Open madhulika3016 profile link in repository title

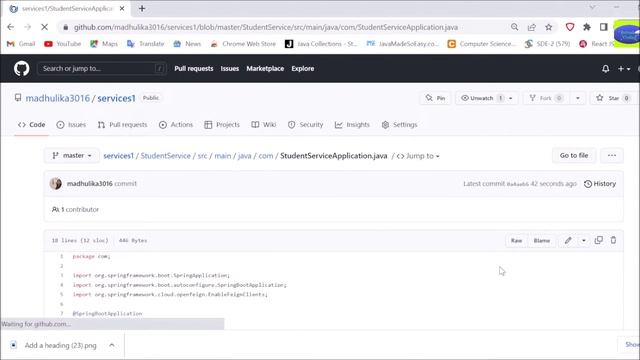pos(58,98)
